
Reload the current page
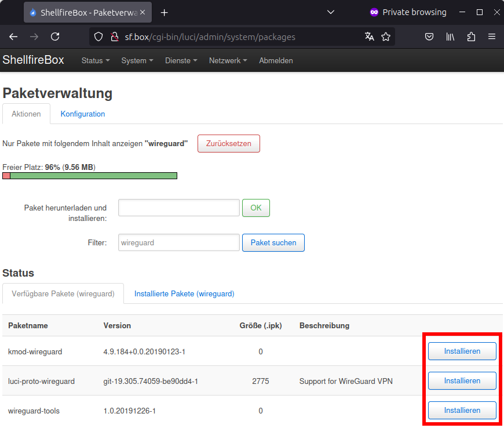click(55, 37)
